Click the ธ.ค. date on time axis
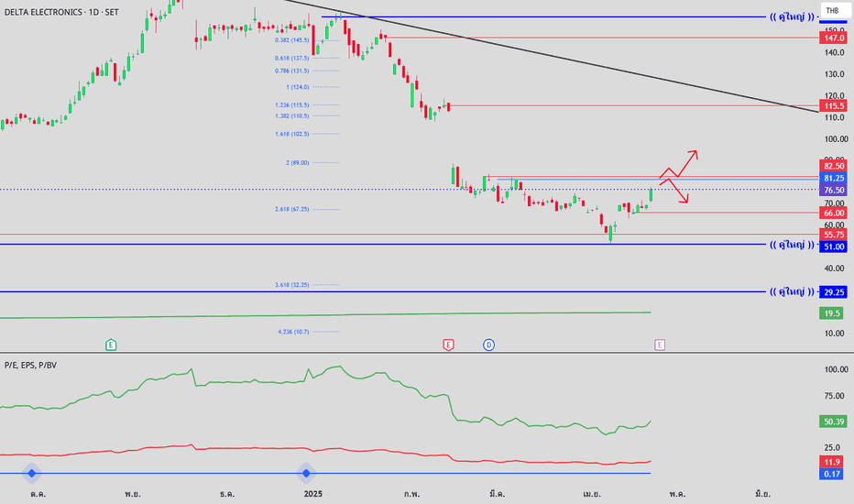The image size is (854, 504). click(227, 494)
